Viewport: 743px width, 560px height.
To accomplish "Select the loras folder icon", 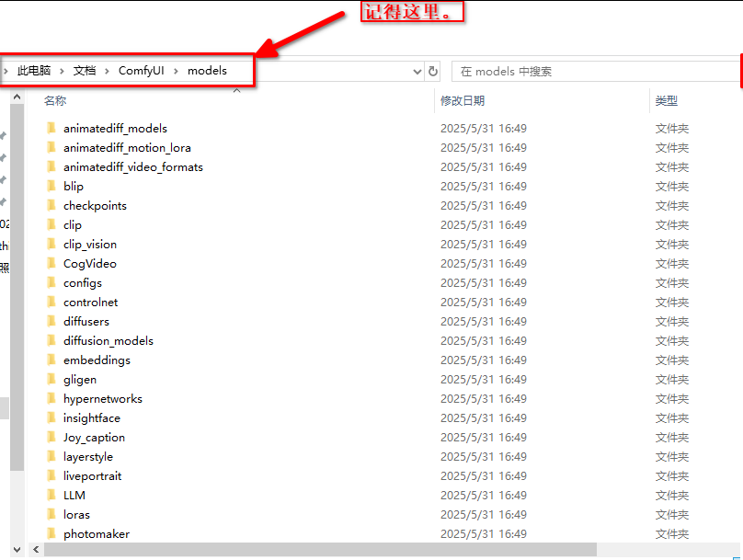I will click(x=51, y=515).
